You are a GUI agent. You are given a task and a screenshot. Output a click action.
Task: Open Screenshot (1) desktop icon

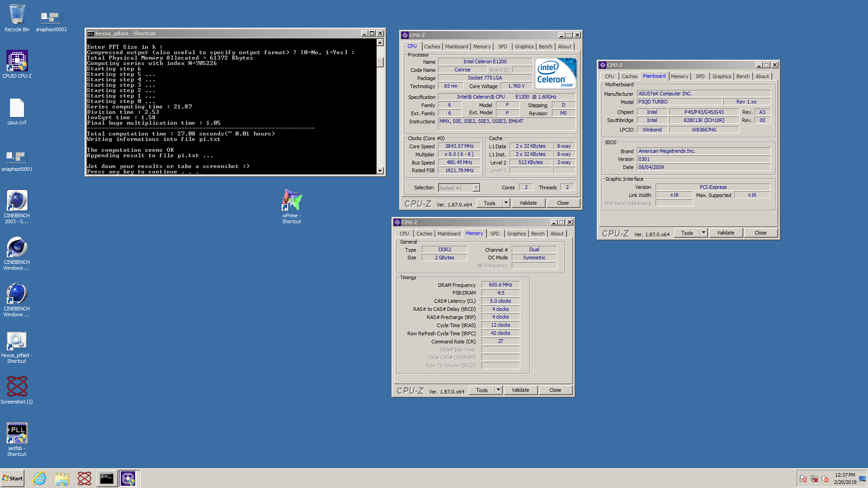[x=17, y=390]
